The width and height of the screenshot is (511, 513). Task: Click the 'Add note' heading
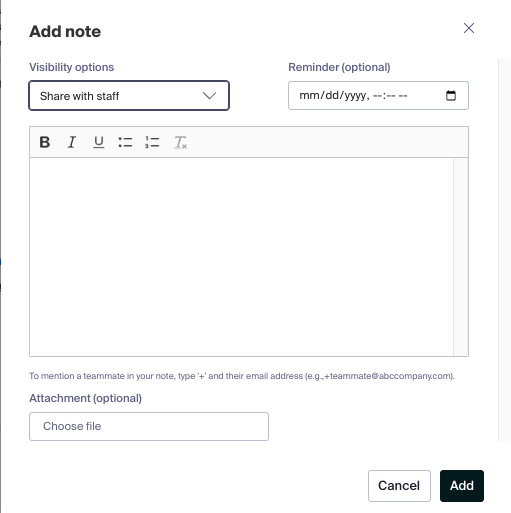point(65,31)
